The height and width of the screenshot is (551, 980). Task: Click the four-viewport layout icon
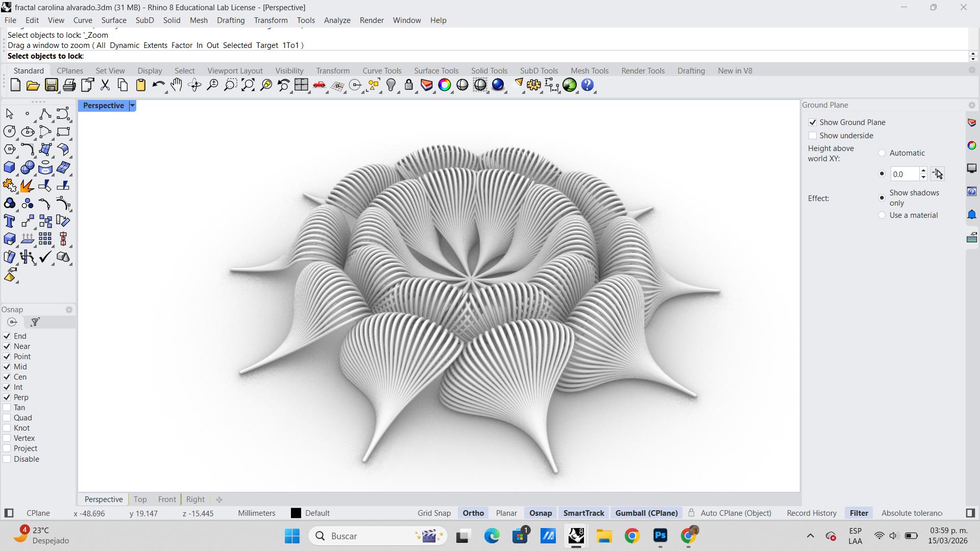(301, 85)
